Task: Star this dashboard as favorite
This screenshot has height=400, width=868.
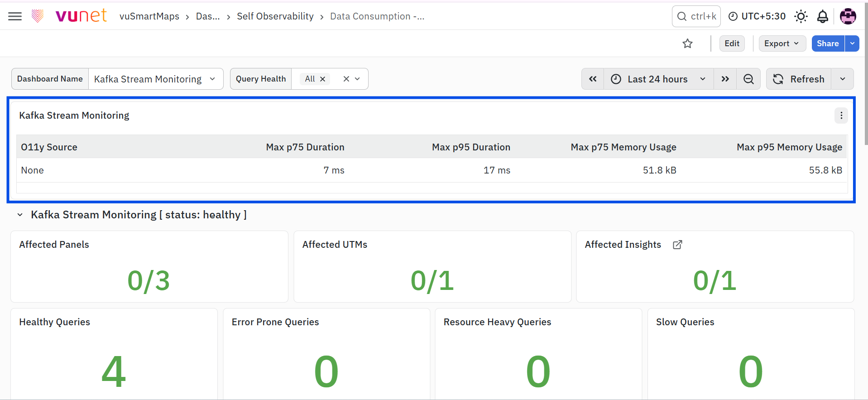Action: tap(687, 43)
